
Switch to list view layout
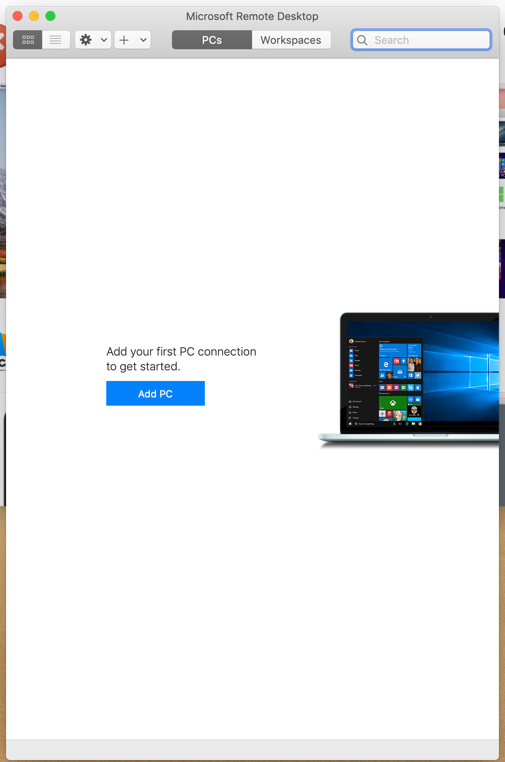coord(56,40)
